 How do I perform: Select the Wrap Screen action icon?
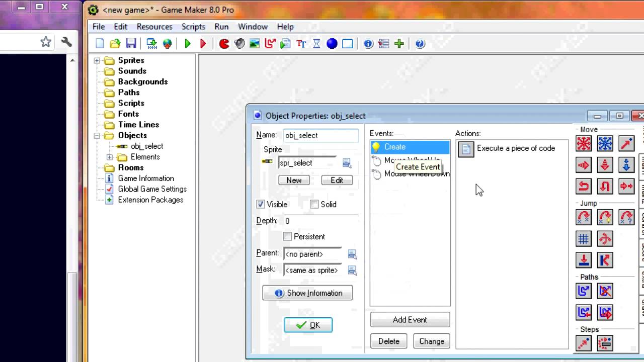pyautogui.click(x=605, y=239)
